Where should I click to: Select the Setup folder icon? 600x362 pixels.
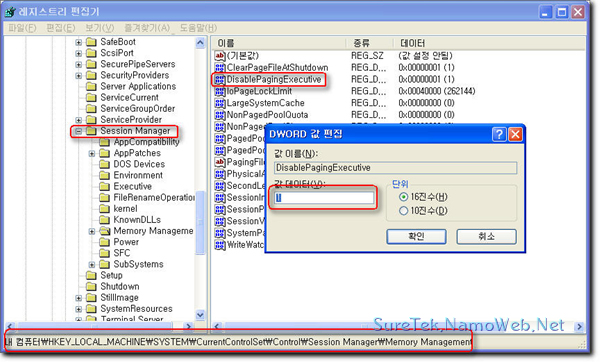point(91,275)
